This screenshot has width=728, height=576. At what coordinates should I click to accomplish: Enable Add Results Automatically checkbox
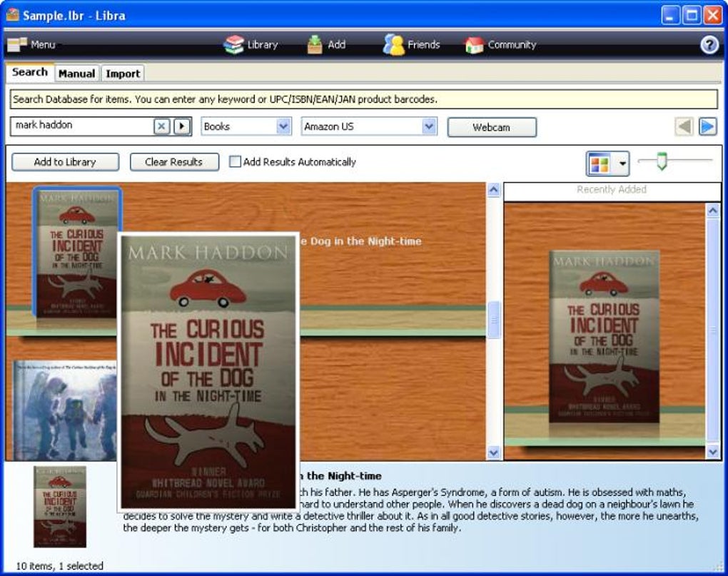(x=236, y=161)
